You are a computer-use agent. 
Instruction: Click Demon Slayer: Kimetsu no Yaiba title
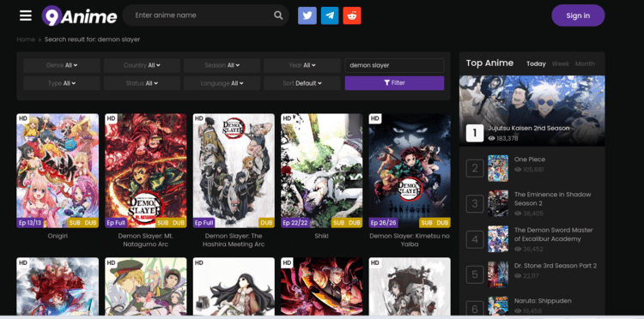[410, 240]
